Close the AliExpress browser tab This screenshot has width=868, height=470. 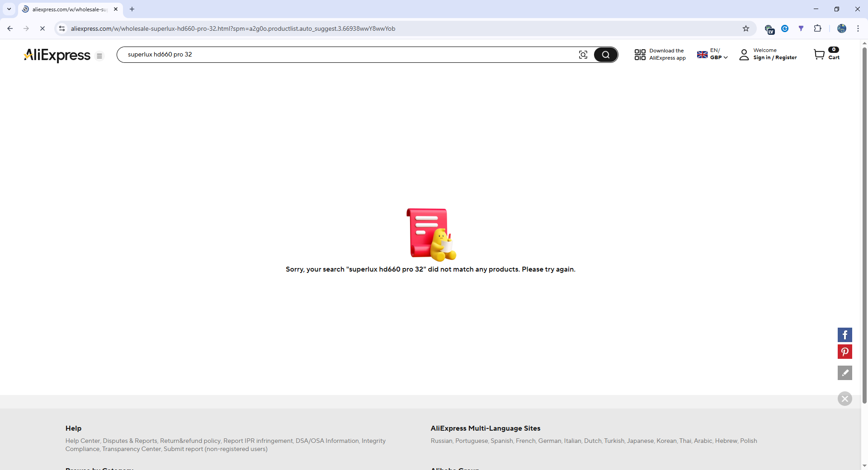tap(116, 9)
